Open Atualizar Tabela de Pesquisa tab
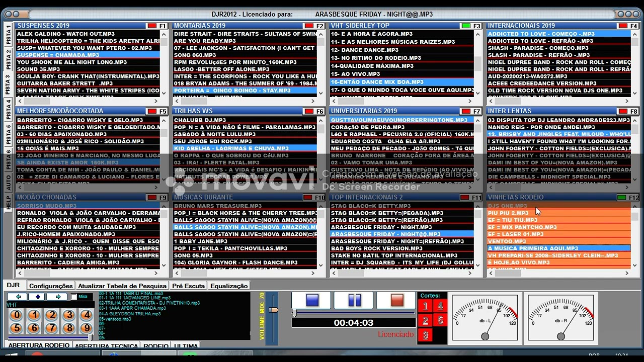 pos(123,286)
